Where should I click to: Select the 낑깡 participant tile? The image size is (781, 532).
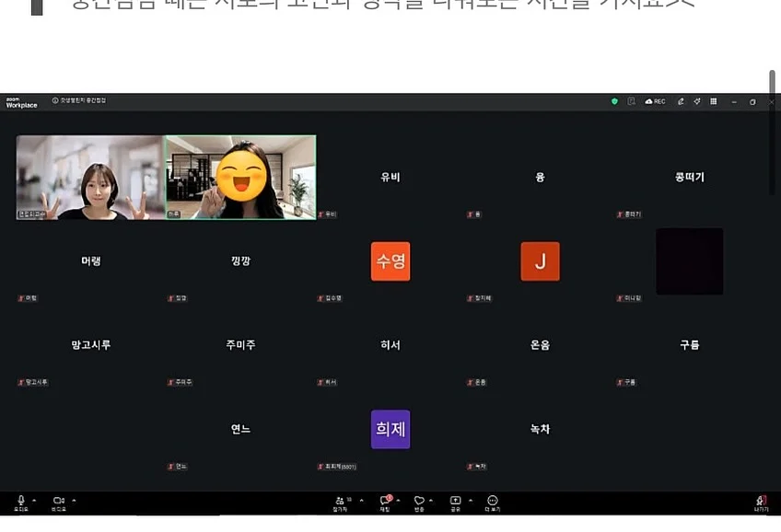(241, 260)
